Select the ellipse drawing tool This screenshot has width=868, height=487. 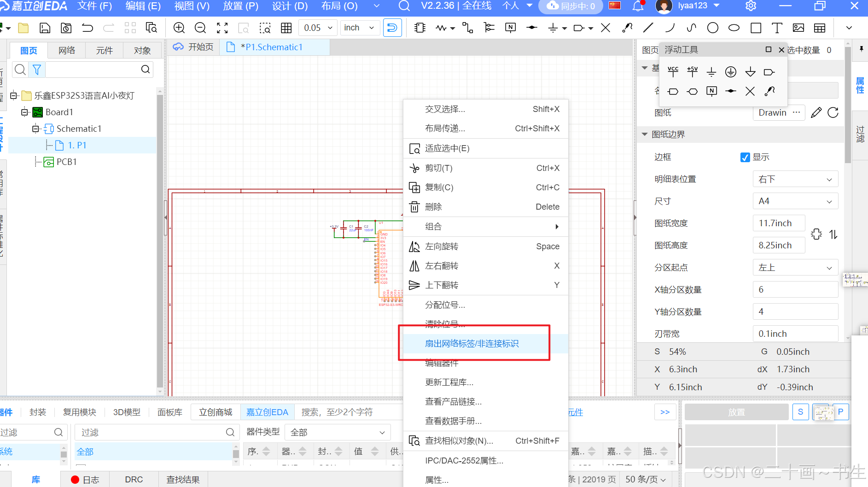(734, 28)
